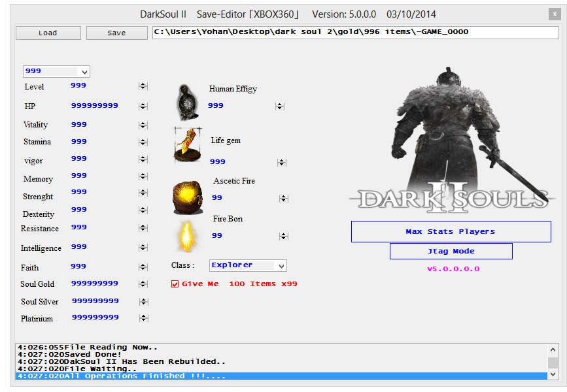This screenshot has height=392, width=567.
Task: Click the Human Effigy item icon
Action: pos(189,102)
